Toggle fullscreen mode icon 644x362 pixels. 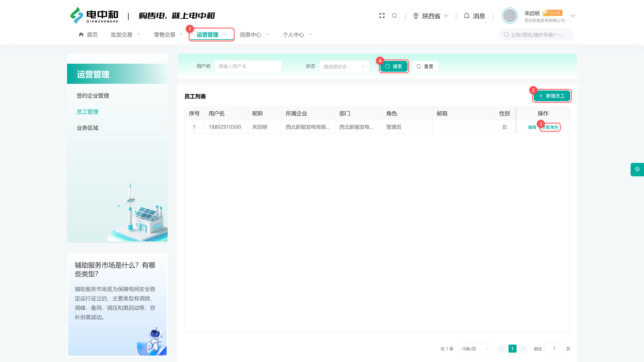[382, 16]
